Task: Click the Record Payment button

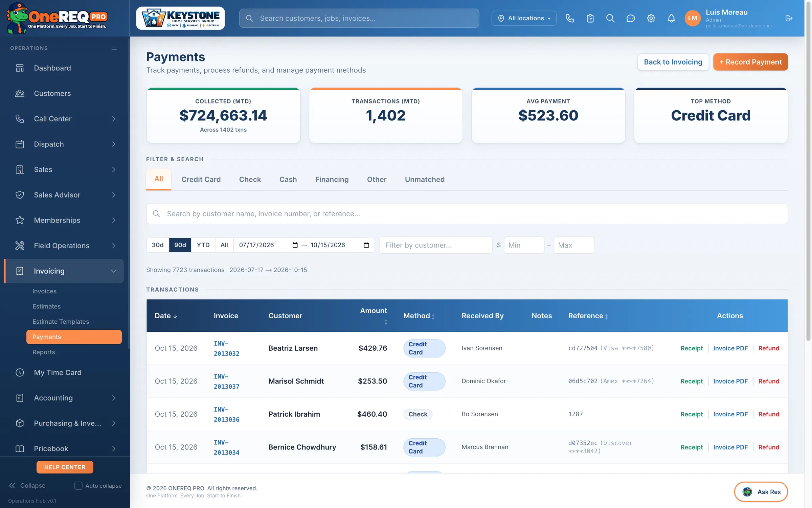Action: pyautogui.click(x=750, y=62)
